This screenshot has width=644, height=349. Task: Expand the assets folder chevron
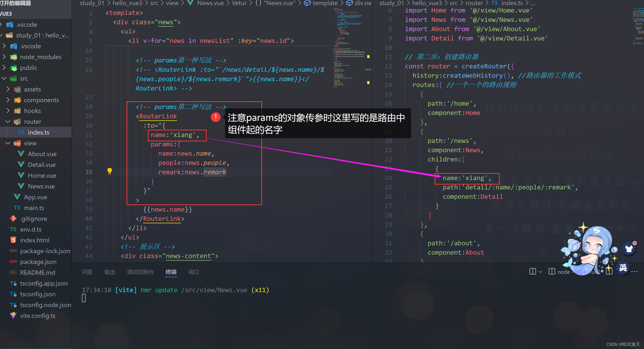tap(8, 89)
